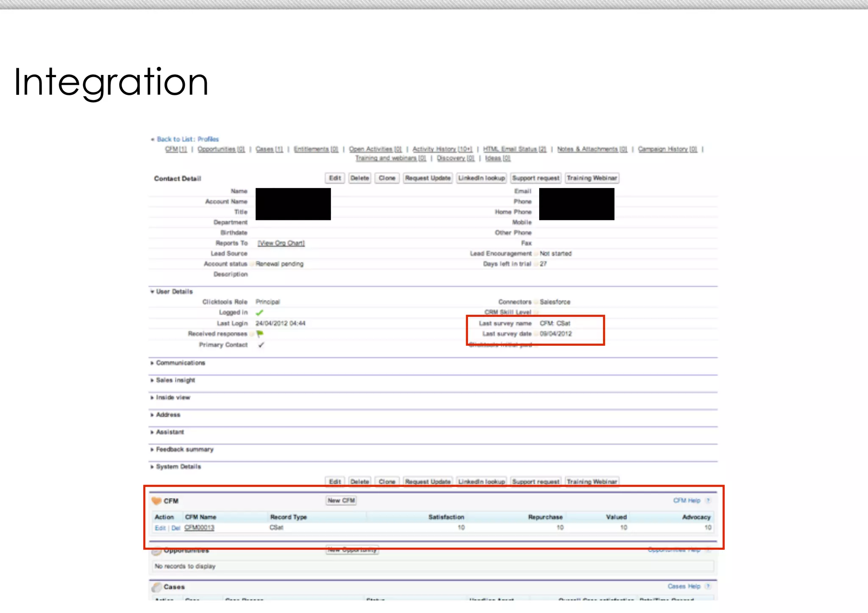The width and height of the screenshot is (868, 613).
Task: Jump to Notes & Attachments list
Action: click(592, 149)
